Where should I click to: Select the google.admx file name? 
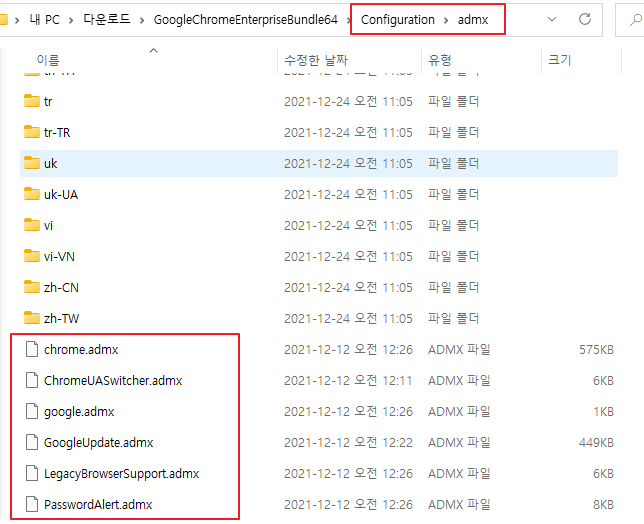tap(79, 411)
